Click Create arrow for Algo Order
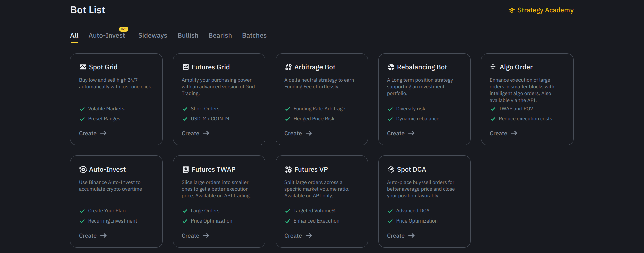The width and height of the screenshot is (644, 253). click(x=514, y=133)
